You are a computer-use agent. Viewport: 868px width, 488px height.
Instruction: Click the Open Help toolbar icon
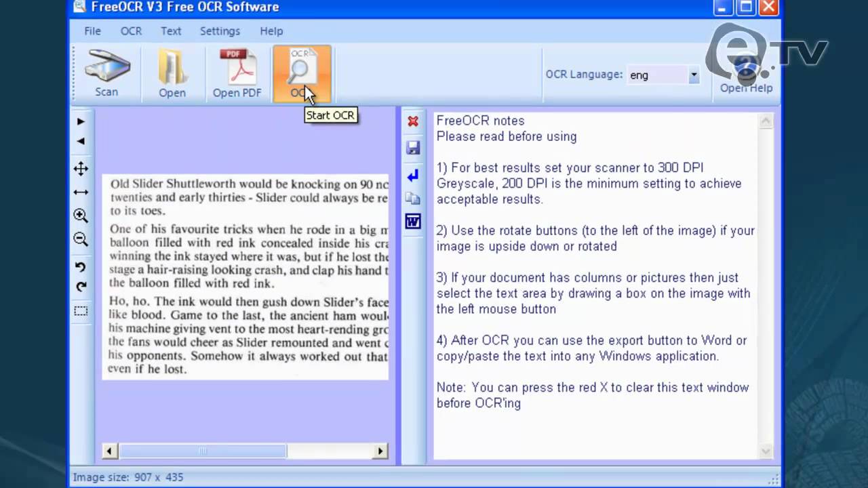click(746, 75)
